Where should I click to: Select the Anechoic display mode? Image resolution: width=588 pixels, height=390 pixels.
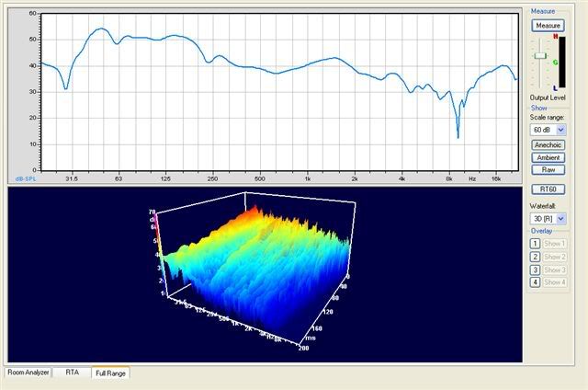(548, 144)
